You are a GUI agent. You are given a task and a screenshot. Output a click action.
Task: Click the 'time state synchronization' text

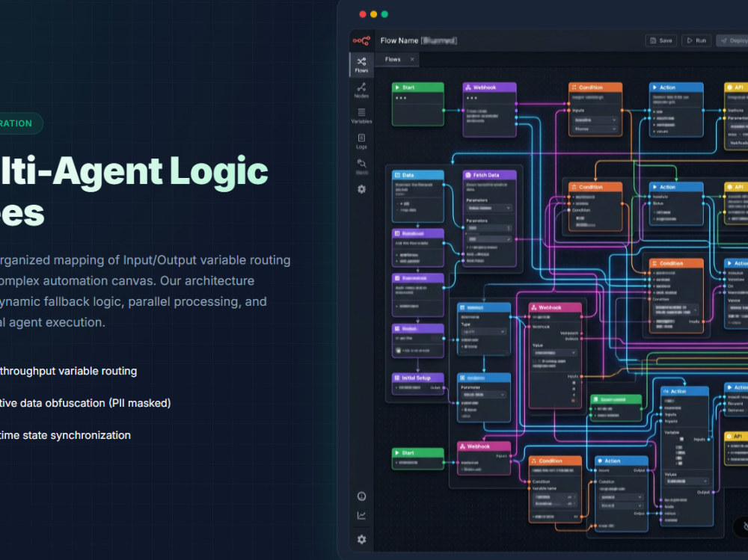65,435
